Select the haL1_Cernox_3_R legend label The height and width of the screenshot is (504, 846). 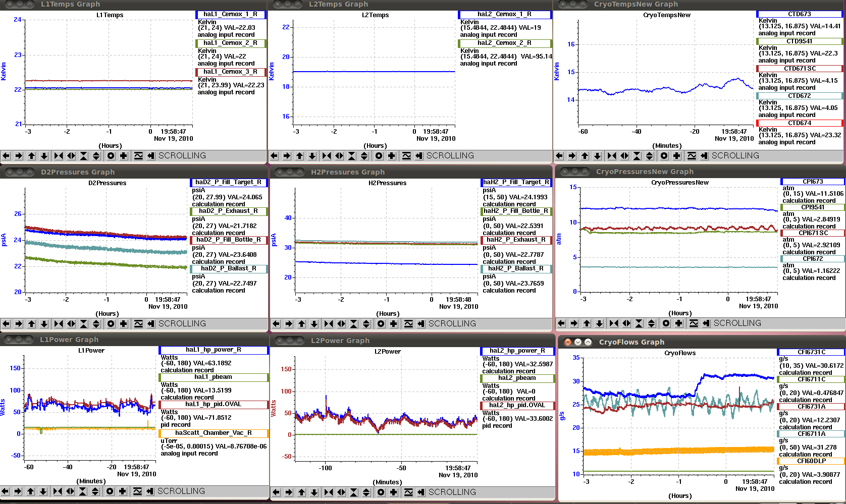(231, 72)
